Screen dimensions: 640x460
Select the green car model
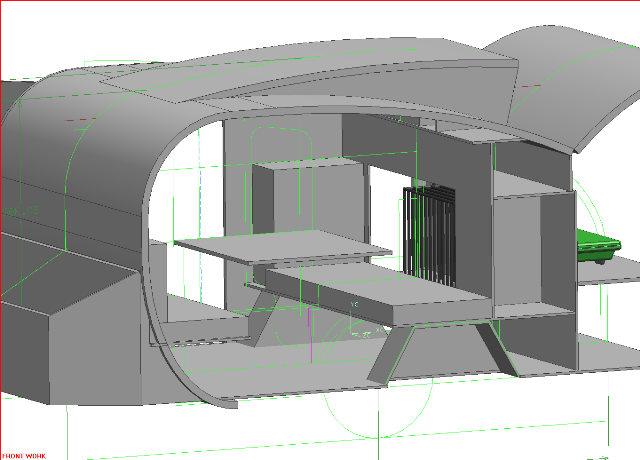point(599,246)
